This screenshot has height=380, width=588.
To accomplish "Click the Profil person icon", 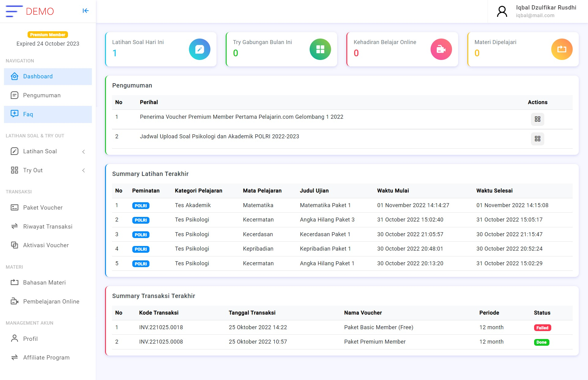I will tap(14, 338).
